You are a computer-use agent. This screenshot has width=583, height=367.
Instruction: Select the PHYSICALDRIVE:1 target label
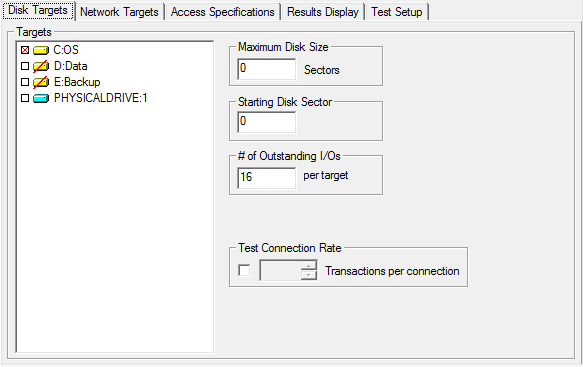point(101,98)
